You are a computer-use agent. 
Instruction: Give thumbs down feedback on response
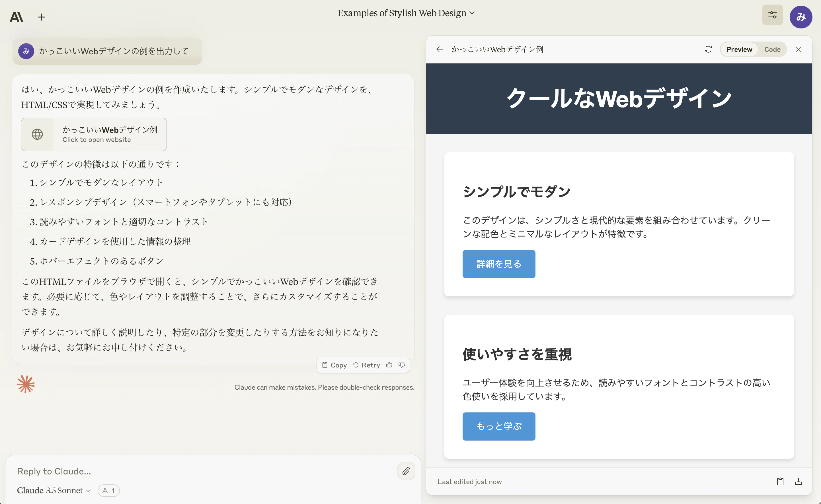(x=402, y=365)
